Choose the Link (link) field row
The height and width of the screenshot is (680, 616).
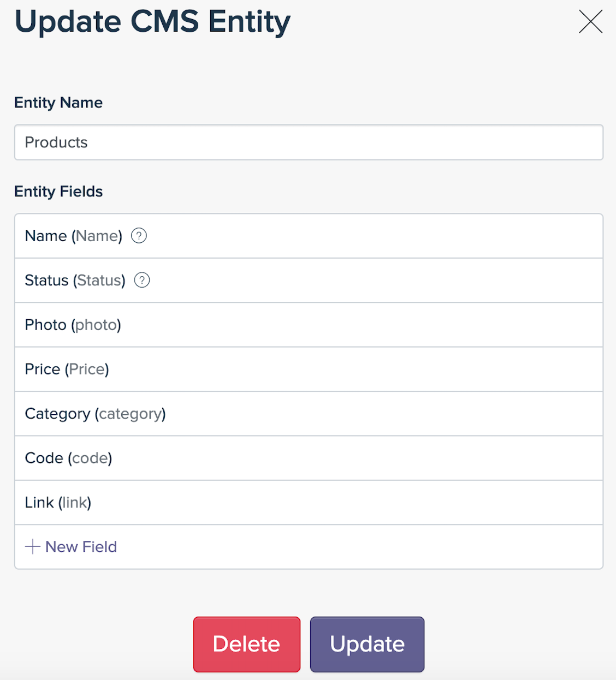(x=309, y=503)
